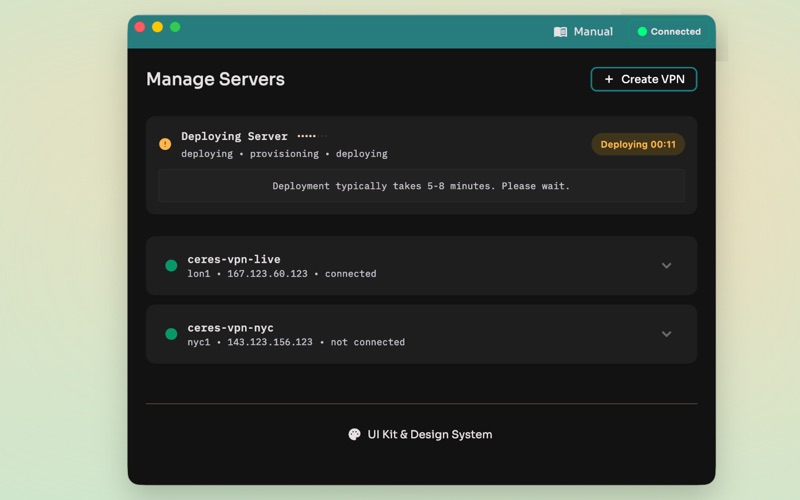Image resolution: width=800 pixels, height=500 pixels.
Task: Click the Manage Servers heading
Action: pos(215,79)
